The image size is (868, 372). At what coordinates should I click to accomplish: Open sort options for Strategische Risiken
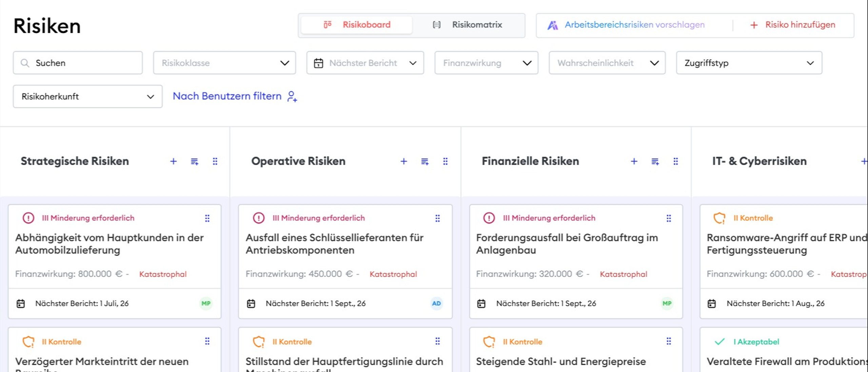(194, 161)
